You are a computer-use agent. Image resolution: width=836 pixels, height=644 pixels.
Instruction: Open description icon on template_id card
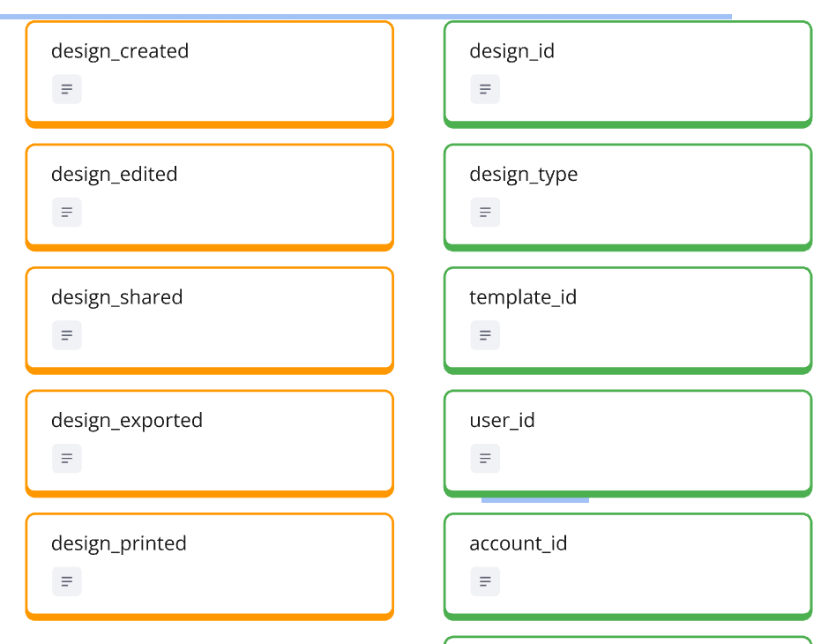point(485,335)
